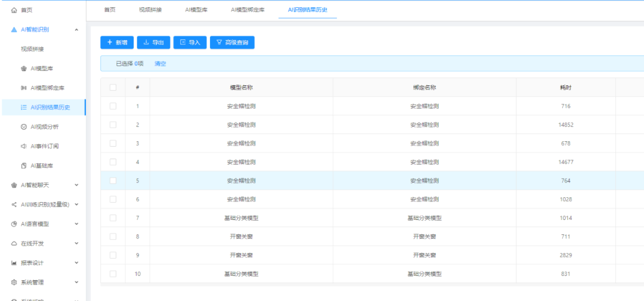The width and height of the screenshot is (644, 301).
Task: Click the import icon on 导入 button
Action: coord(183,42)
